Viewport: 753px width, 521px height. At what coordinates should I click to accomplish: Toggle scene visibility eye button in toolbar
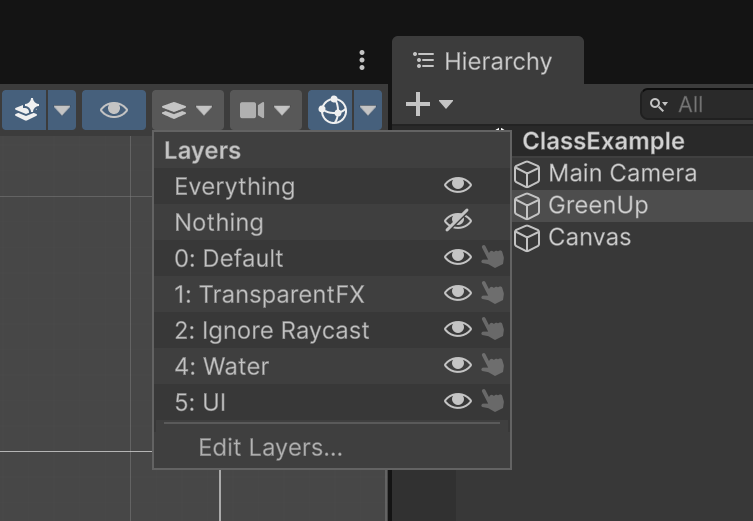pos(114,110)
